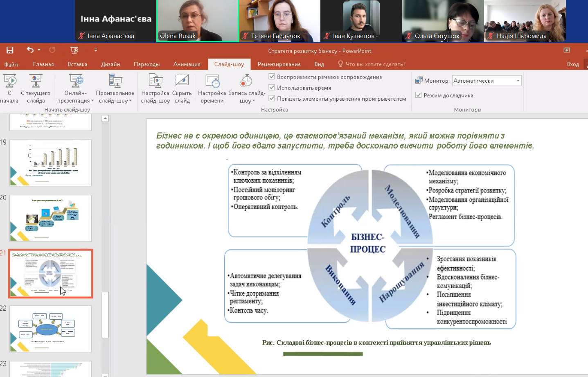Click slide panel scrollbar up arrow
This screenshot has width=588, height=377.
pos(105,118)
